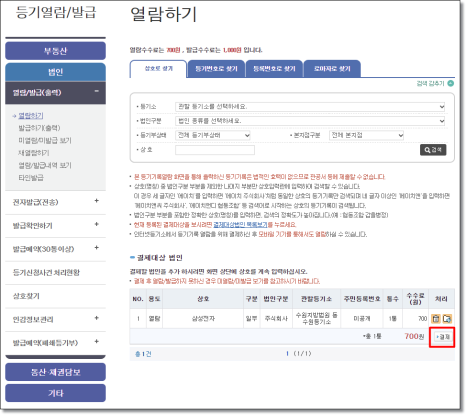Expand the 전자발급(전송) menu with plus
This screenshot has height=415, width=466.
point(96,201)
